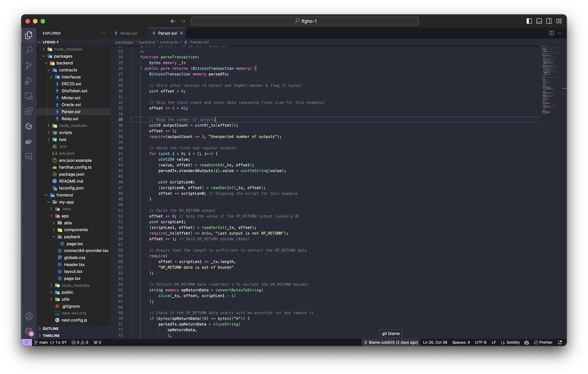Synchronize changes 1 down 0 up
This screenshot has width=588, height=374.
click(x=58, y=342)
